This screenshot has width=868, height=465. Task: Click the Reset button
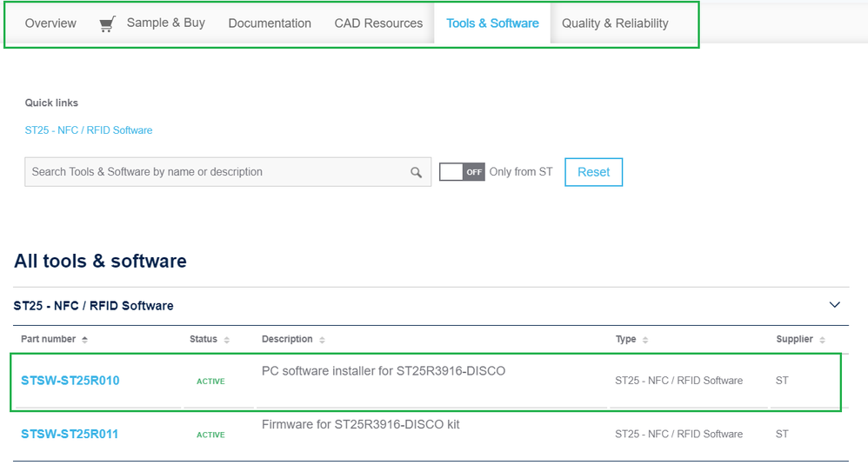point(593,172)
